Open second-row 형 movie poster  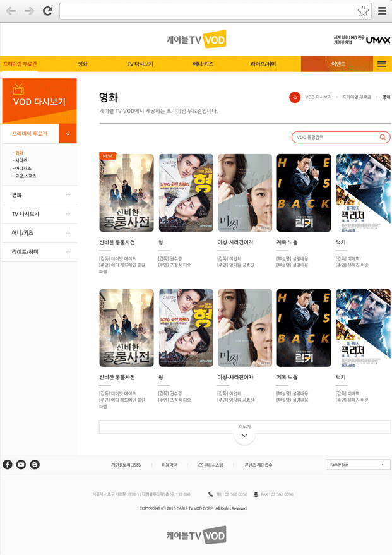(x=186, y=328)
